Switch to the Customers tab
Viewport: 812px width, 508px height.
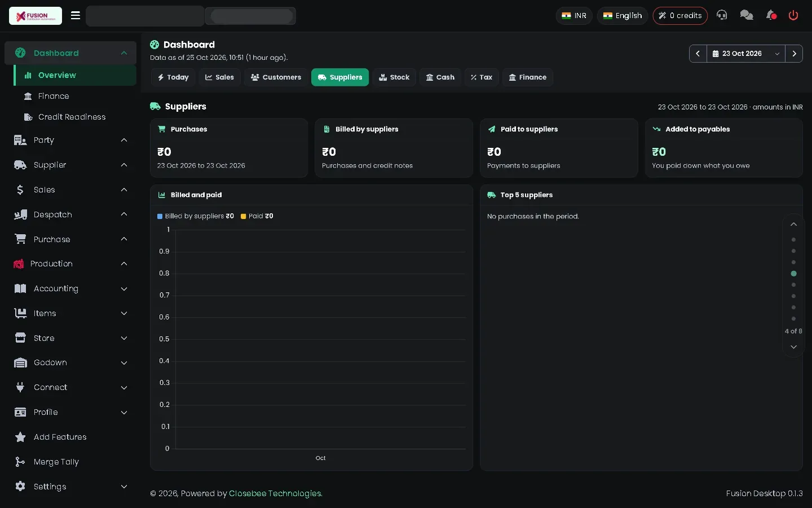pos(276,77)
